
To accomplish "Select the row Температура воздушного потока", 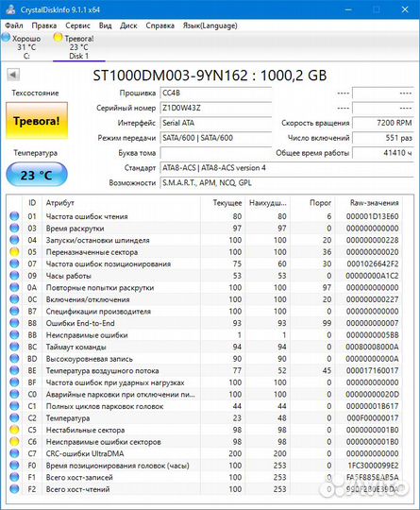I will pos(205,370).
